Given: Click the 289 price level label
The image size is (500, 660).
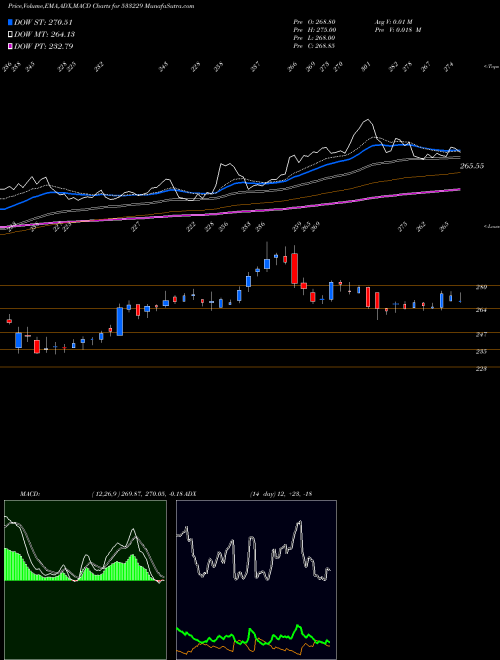Looking at the screenshot, I should click(481, 287).
